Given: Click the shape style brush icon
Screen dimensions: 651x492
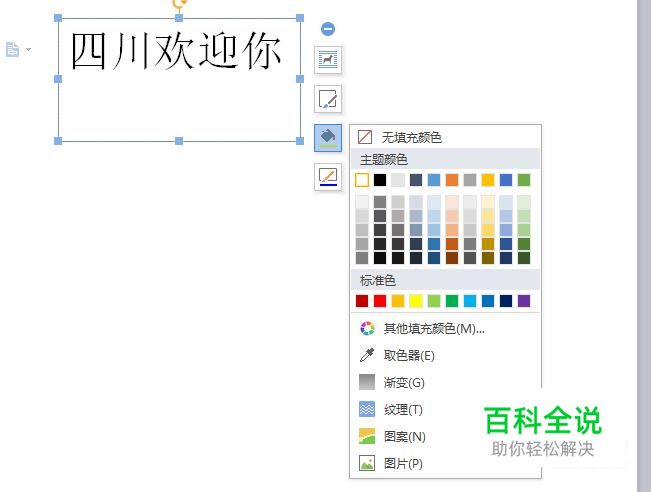Looking at the screenshot, I should 328,99.
